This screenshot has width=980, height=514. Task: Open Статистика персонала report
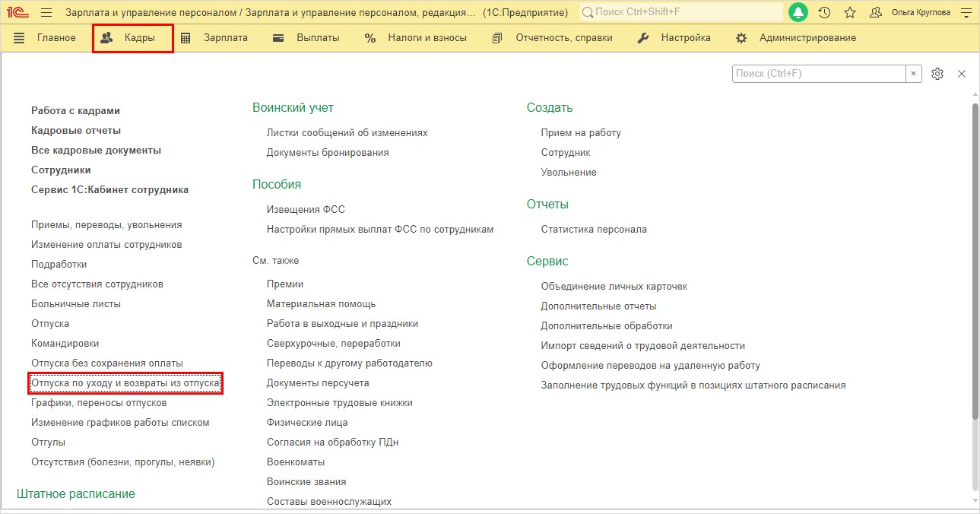(x=594, y=230)
